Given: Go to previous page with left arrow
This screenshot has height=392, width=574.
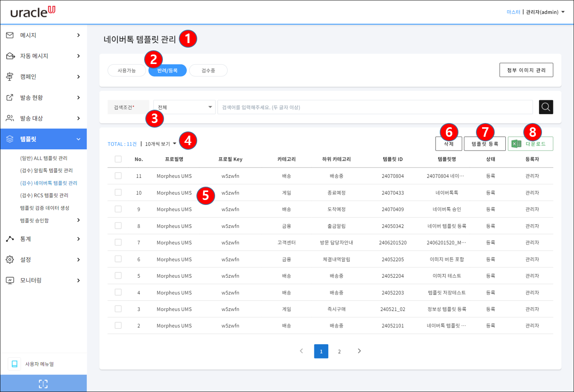Looking at the screenshot, I should [301, 351].
